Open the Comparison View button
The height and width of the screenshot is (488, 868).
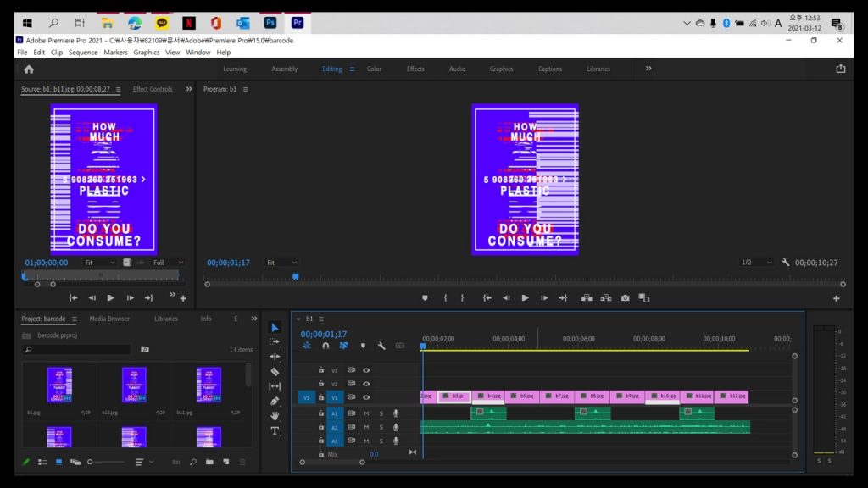coord(644,298)
